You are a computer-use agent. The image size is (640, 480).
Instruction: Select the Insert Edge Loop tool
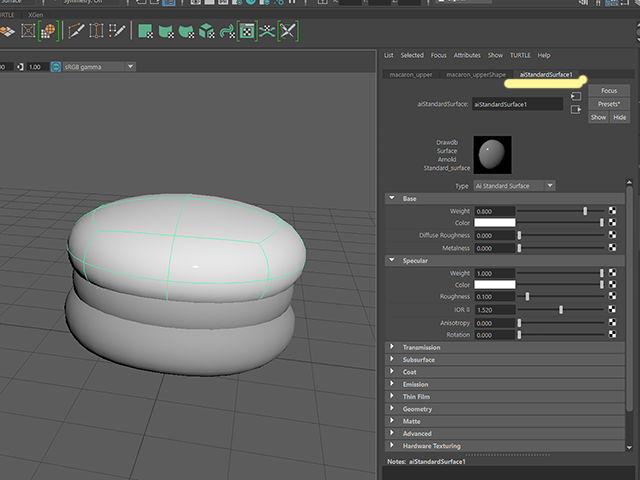point(96,31)
